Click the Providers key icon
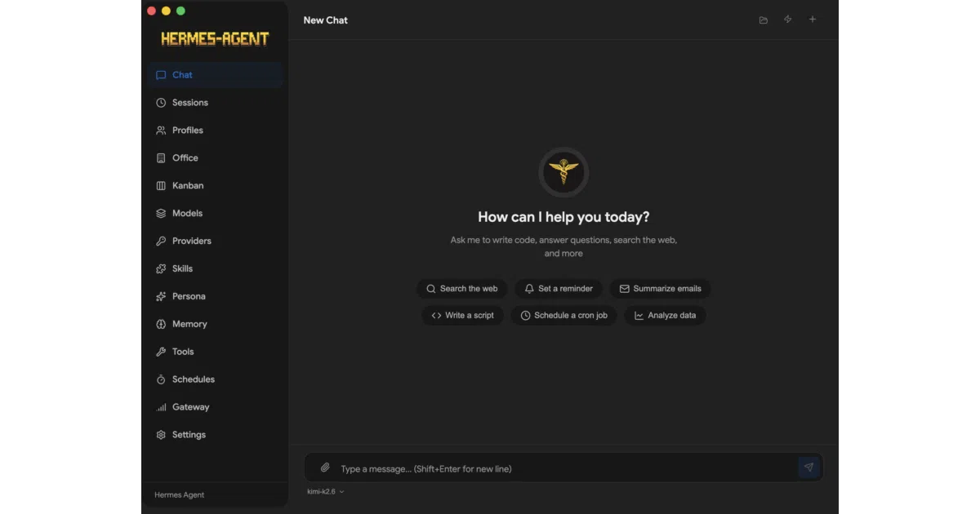 (161, 241)
